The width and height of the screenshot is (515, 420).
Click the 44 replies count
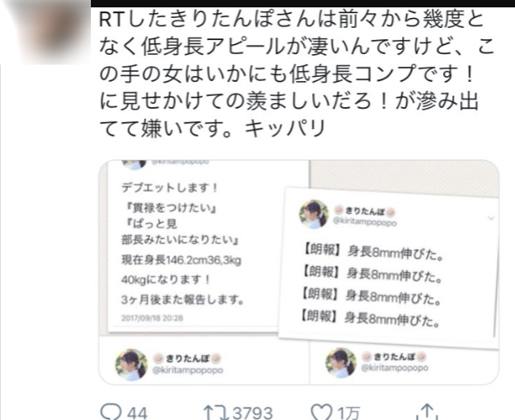(x=138, y=413)
